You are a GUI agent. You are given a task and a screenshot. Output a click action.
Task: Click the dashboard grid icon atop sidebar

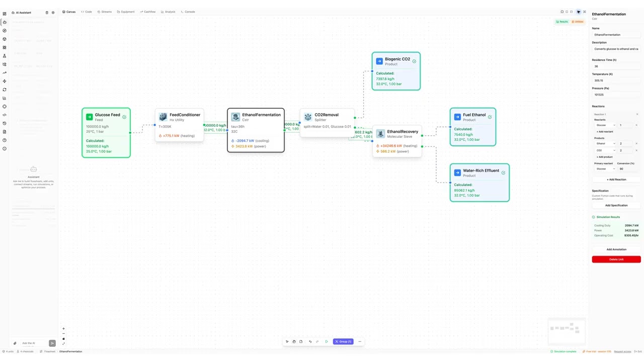click(x=5, y=14)
